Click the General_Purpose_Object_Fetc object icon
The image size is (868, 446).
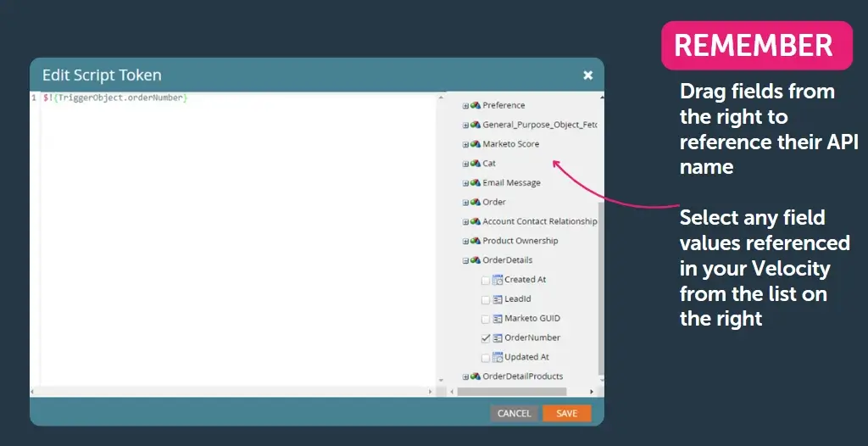pos(475,125)
